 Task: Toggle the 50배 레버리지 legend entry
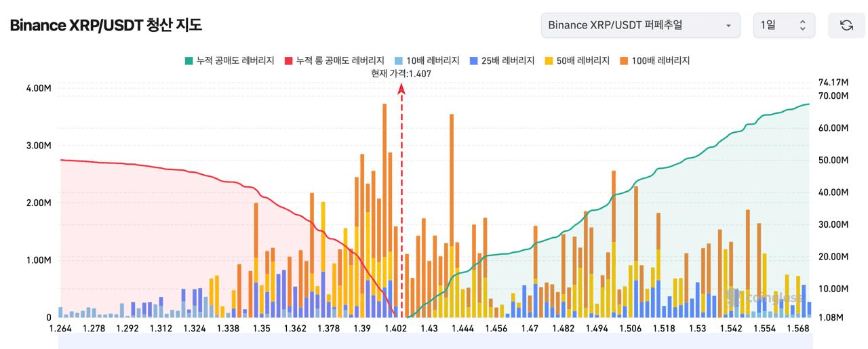point(577,60)
